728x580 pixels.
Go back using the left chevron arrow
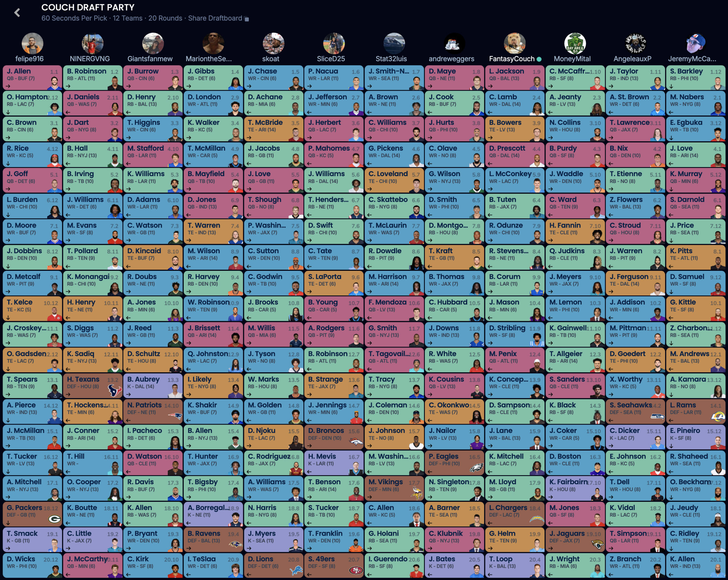[17, 13]
